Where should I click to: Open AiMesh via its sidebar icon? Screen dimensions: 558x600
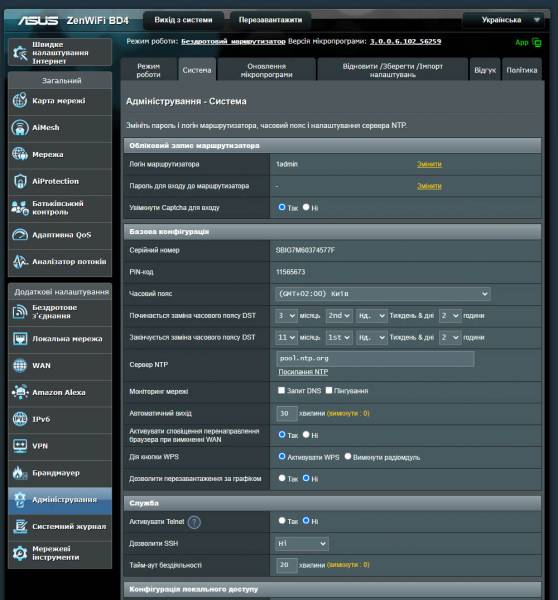point(20,127)
